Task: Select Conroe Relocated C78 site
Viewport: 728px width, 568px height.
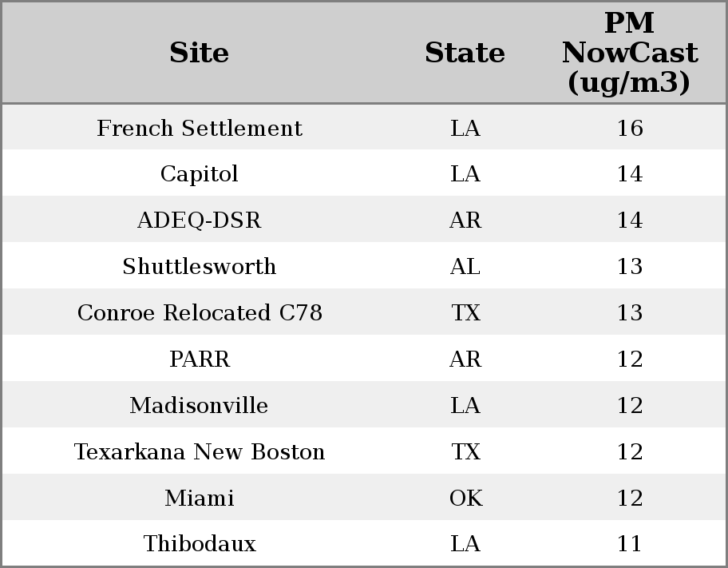Action: 200,312
